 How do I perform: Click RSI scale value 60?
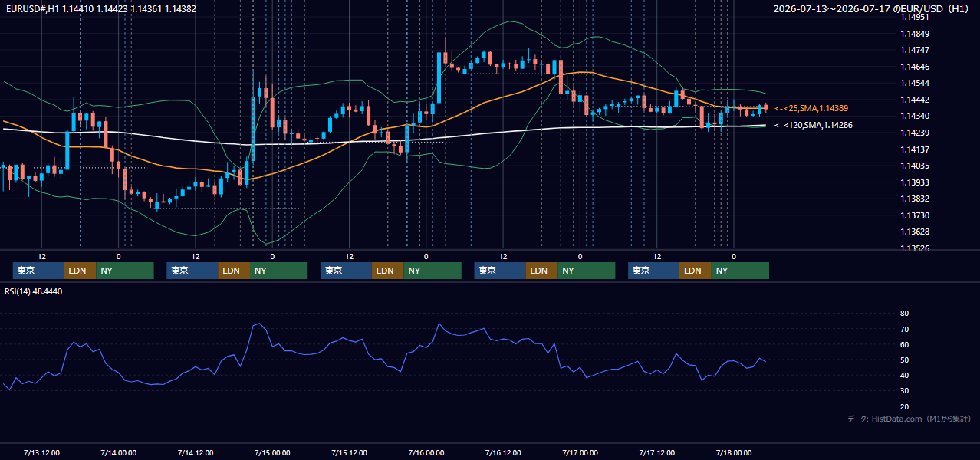coord(904,344)
